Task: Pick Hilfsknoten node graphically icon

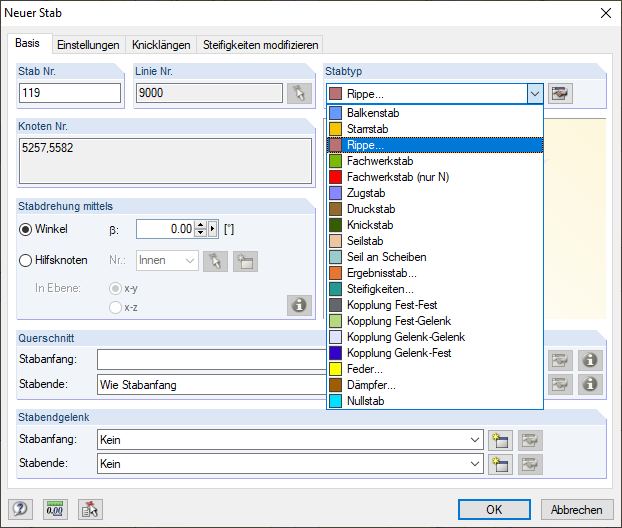Action: [215, 261]
